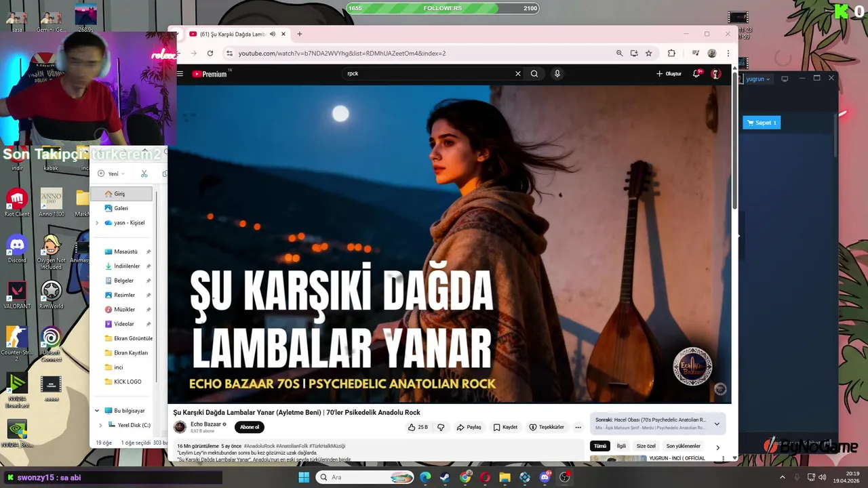Click the Teşekkürler thanks button
The image size is (868, 488).
[x=547, y=427]
